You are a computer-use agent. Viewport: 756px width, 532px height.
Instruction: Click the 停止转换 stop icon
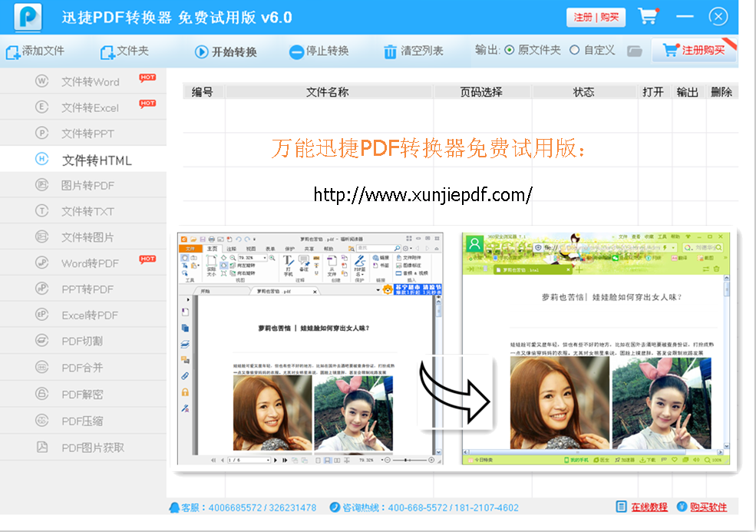(x=296, y=51)
